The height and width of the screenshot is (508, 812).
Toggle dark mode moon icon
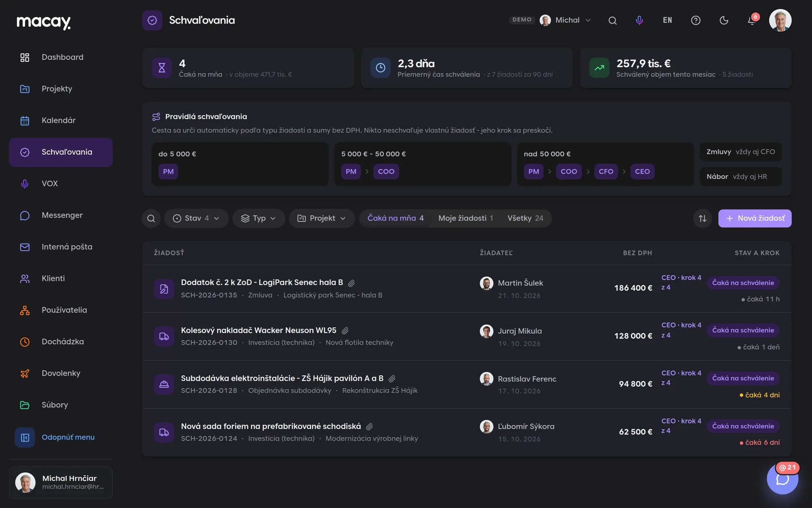tap(724, 20)
